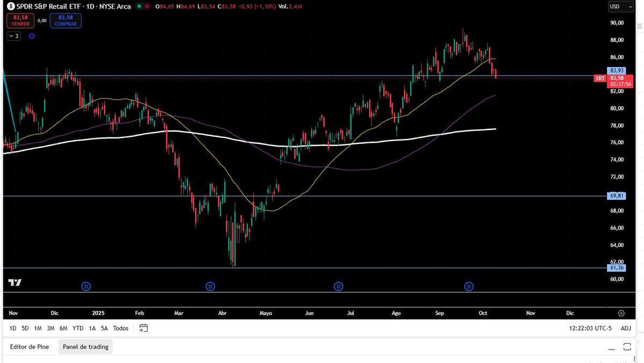Click the dividend marker near Julio

pyautogui.click(x=339, y=287)
